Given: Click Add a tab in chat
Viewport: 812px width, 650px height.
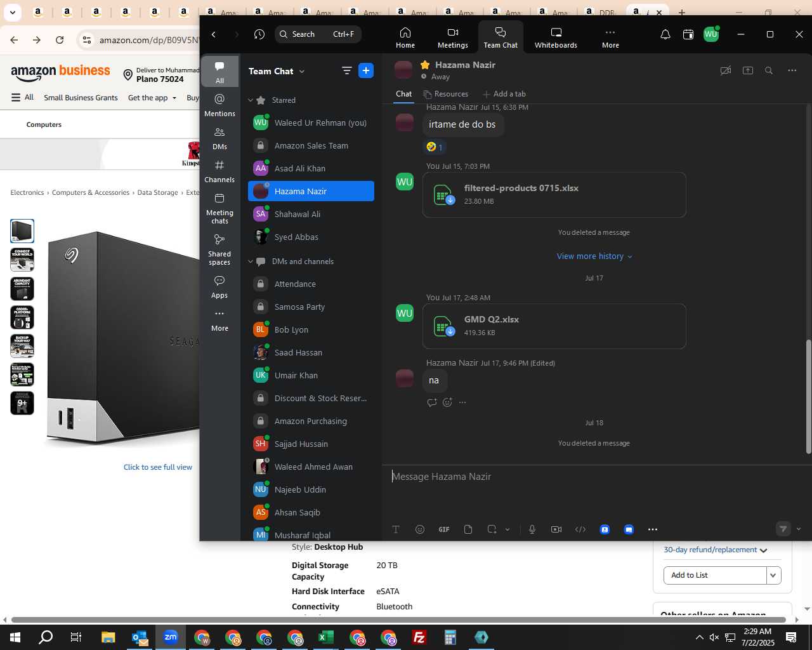Looking at the screenshot, I should click(504, 94).
